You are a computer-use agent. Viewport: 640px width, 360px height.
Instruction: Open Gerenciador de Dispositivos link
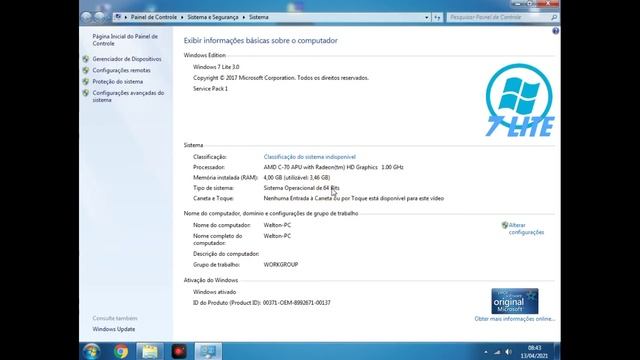(127, 59)
